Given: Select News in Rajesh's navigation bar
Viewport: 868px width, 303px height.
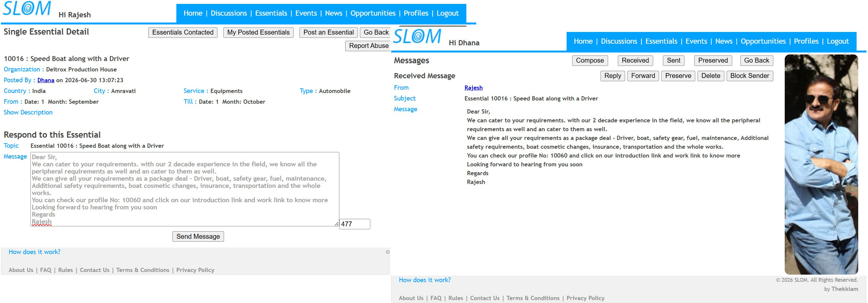Looking at the screenshot, I should pos(334,13).
